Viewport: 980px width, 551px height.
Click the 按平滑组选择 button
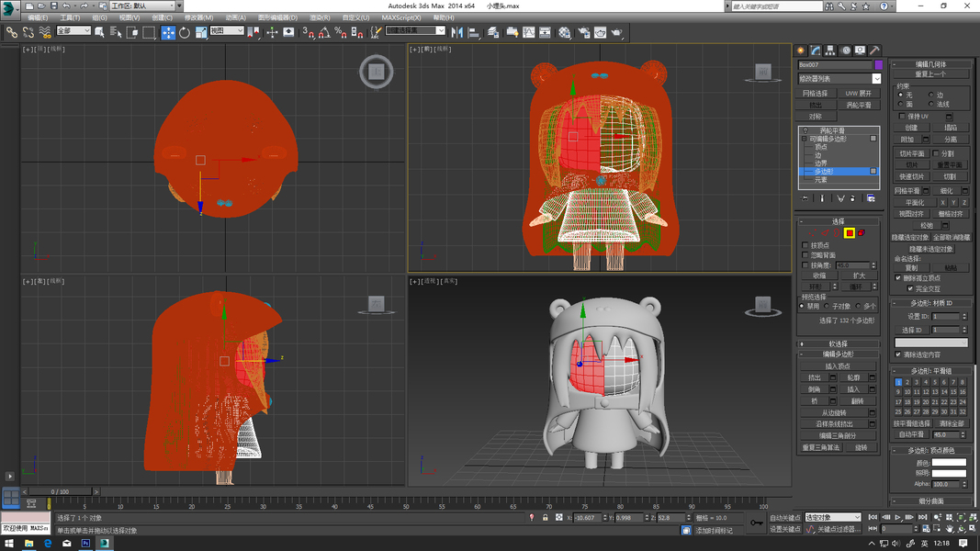pyautogui.click(x=912, y=423)
